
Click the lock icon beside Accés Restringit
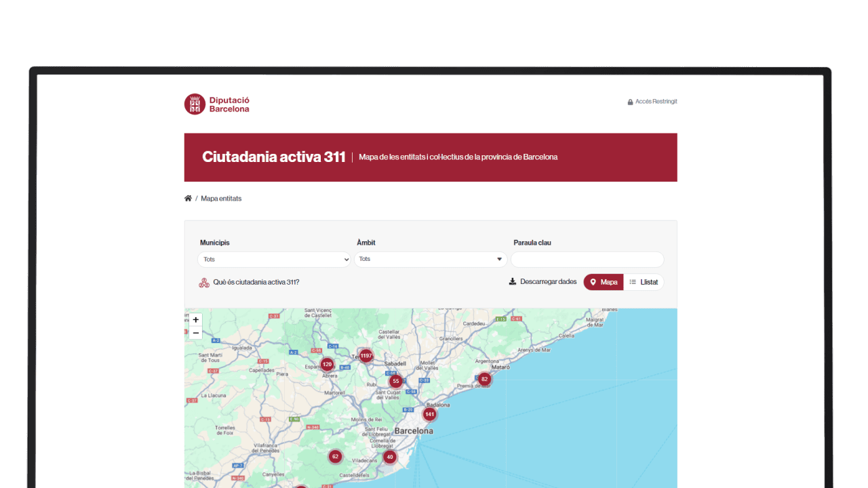click(x=629, y=101)
